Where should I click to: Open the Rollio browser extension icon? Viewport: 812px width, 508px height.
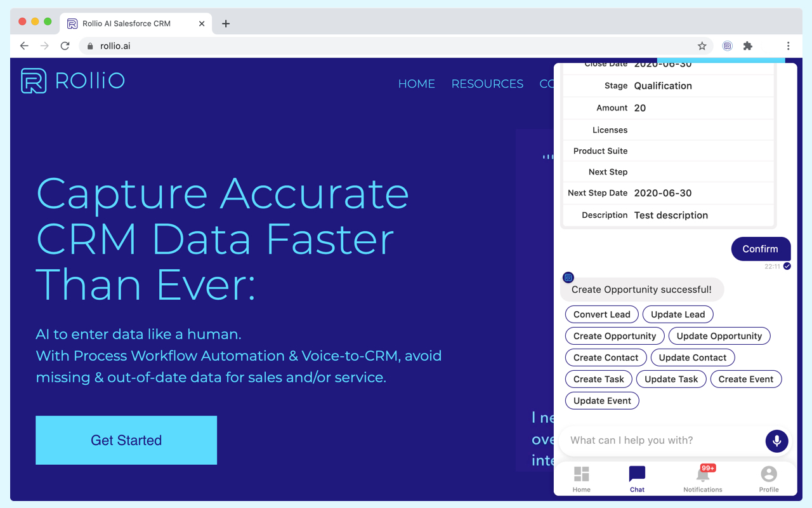(x=728, y=46)
